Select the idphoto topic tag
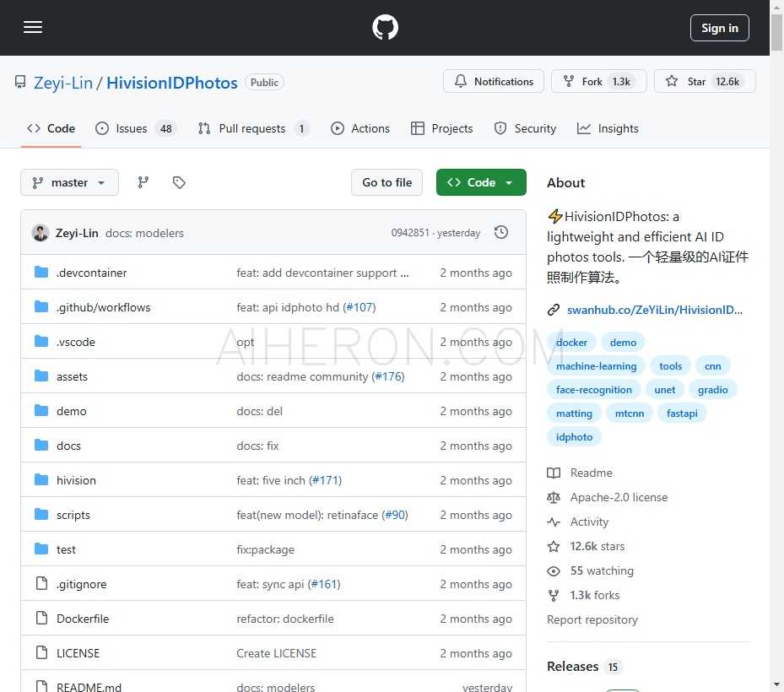The image size is (784, 692). 574,436
